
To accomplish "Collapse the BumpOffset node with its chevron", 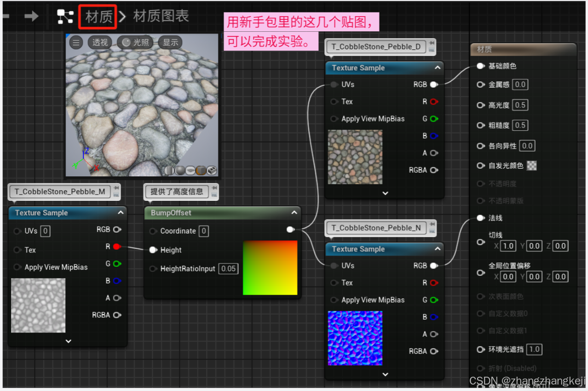I will click(x=294, y=213).
